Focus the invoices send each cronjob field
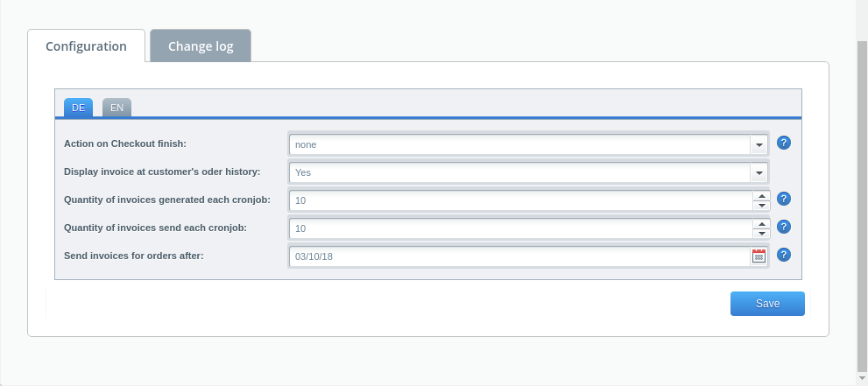The height and width of the screenshot is (386, 868). pyautogui.click(x=519, y=228)
